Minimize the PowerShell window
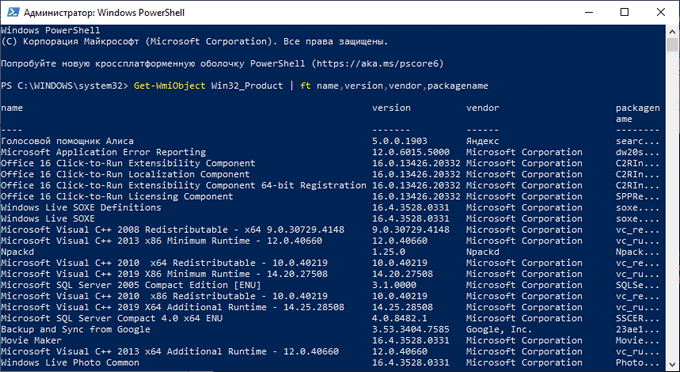This screenshot has height=372, width=680. click(587, 12)
